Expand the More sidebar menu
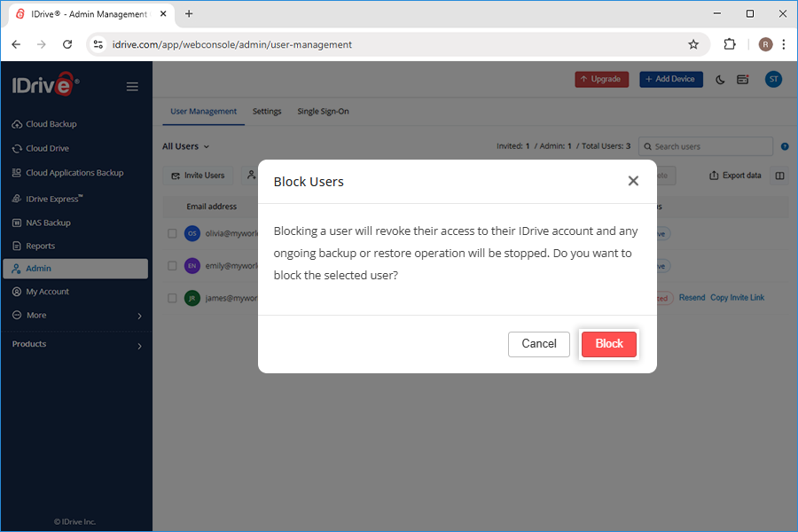This screenshot has width=798, height=532. click(x=76, y=316)
